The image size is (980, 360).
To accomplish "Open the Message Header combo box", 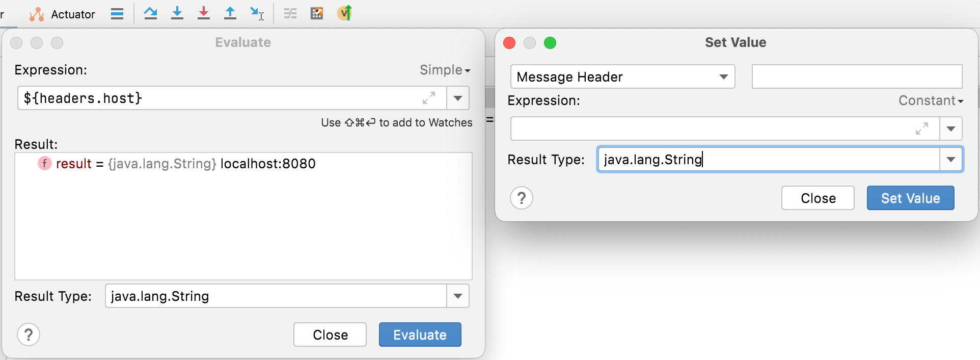I will 622,77.
